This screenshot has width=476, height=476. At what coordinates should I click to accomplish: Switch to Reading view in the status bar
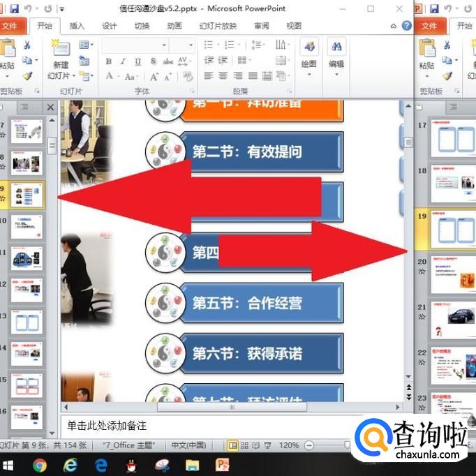click(256, 445)
